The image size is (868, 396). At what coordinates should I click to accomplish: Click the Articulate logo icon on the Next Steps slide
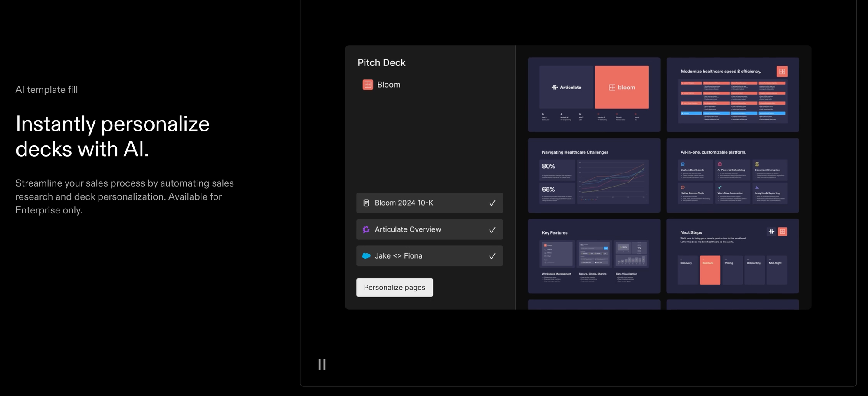[x=771, y=232]
